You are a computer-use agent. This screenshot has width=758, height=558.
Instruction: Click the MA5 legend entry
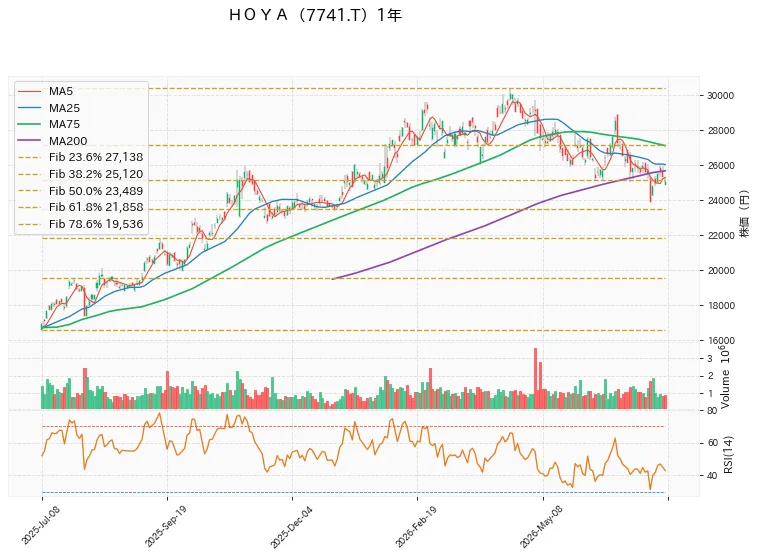pyautogui.click(x=45, y=91)
